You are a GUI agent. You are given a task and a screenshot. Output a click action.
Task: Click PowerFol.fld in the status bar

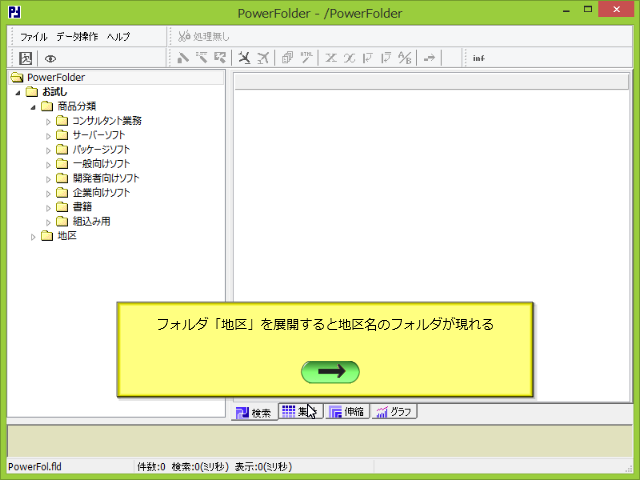coord(35,467)
